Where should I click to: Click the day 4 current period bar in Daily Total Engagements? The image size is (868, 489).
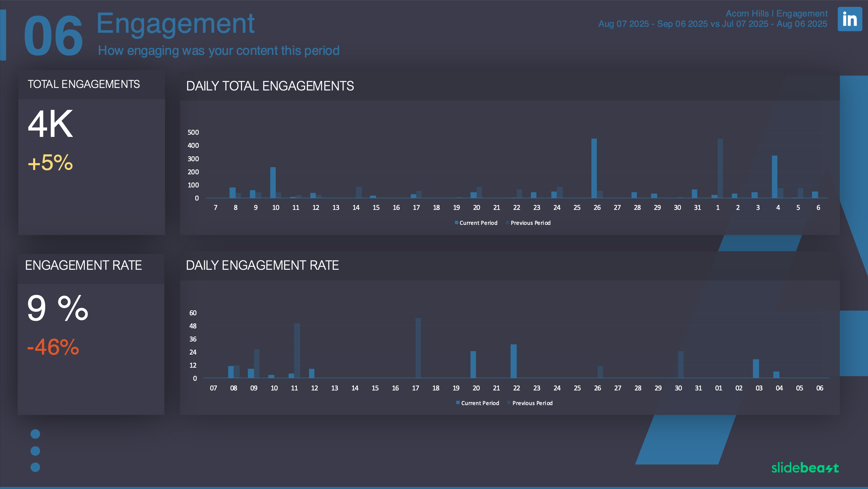pyautogui.click(x=775, y=177)
